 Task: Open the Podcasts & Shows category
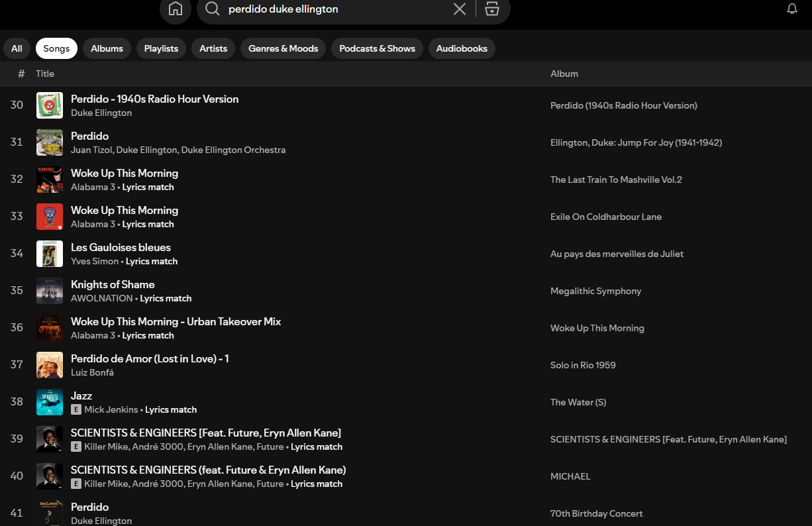pyautogui.click(x=377, y=48)
